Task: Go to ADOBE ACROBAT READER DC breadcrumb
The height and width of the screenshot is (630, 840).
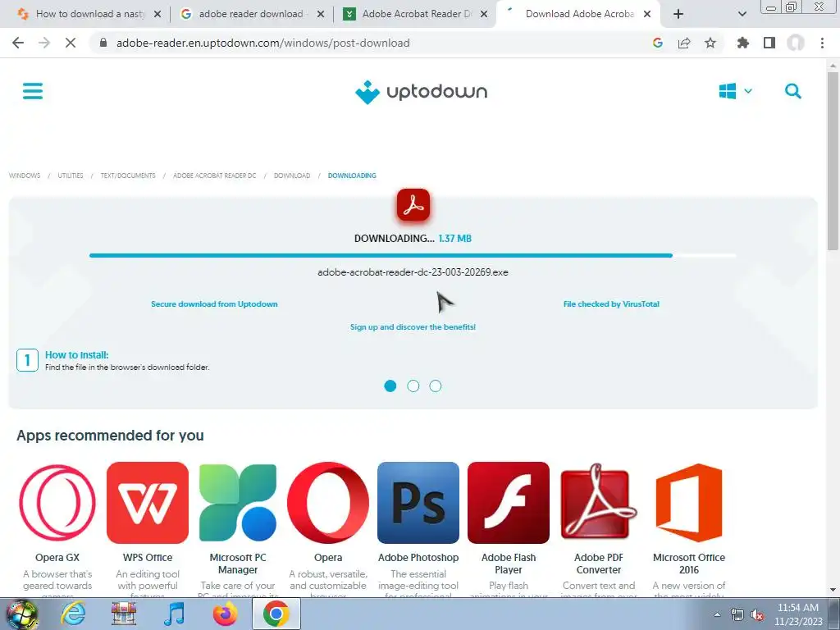Action: (214, 176)
